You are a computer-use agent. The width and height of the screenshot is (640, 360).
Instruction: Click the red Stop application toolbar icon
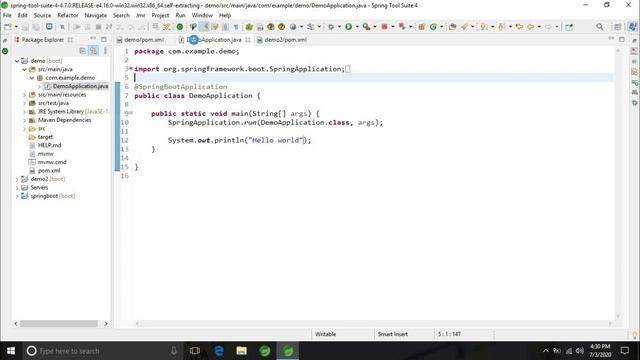coord(384,27)
